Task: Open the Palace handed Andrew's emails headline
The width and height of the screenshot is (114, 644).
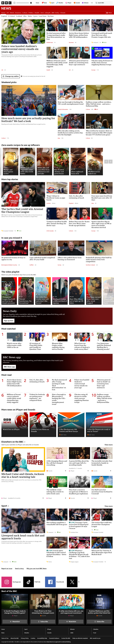Action: [20, 49]
